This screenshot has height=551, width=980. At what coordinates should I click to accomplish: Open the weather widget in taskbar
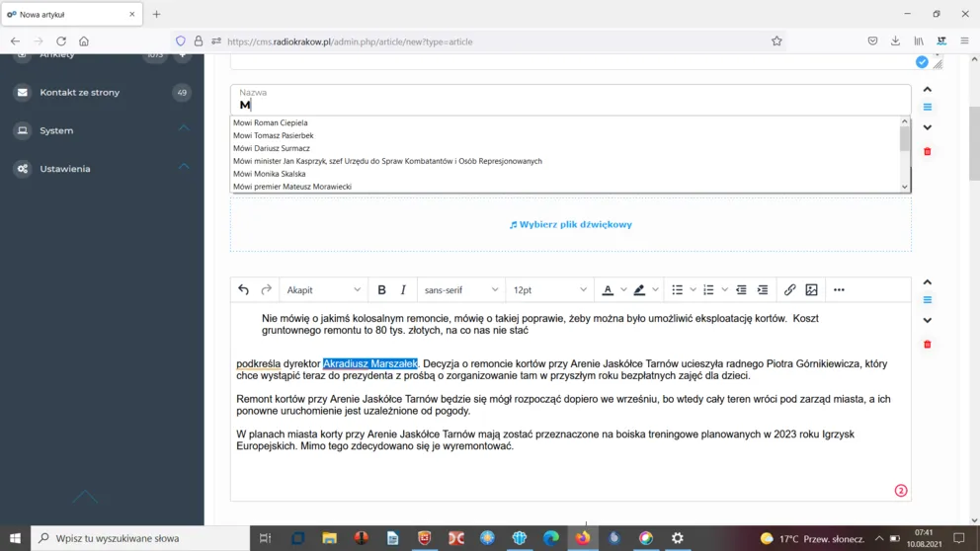812,538
